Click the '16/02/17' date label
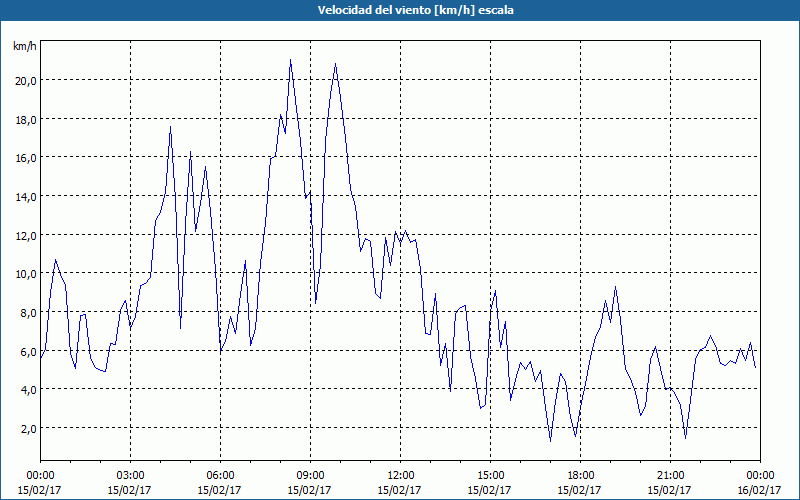This screenshot has height=500, width=800. [759, 490]
